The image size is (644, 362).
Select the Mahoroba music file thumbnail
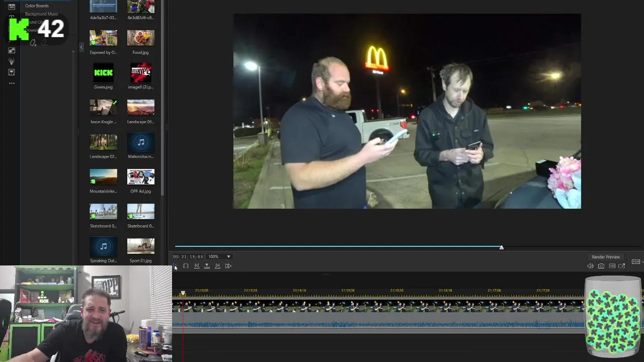point(141,142)
